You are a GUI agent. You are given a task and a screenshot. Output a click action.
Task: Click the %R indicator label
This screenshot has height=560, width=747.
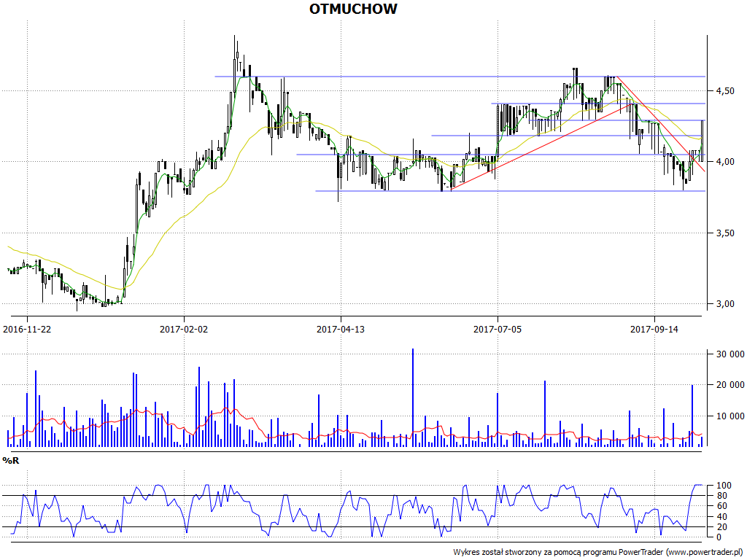click(x=11, y=461)
